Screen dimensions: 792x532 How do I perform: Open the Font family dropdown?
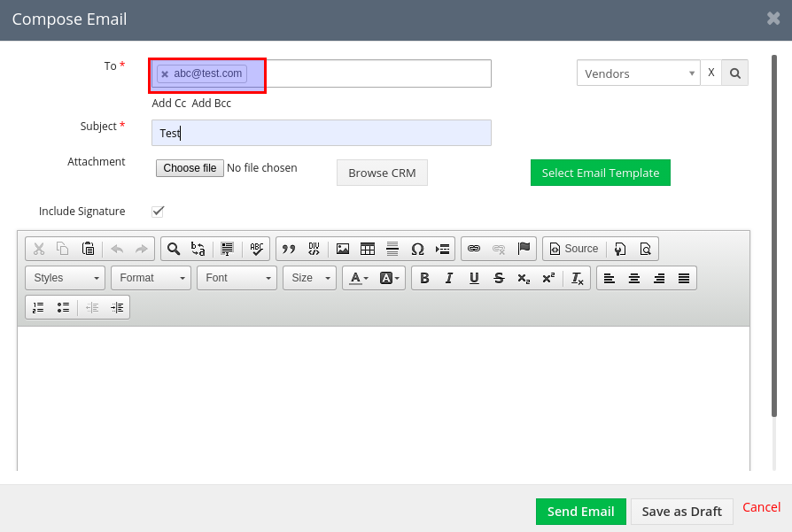pyautogui.click(x=236, y=277)
